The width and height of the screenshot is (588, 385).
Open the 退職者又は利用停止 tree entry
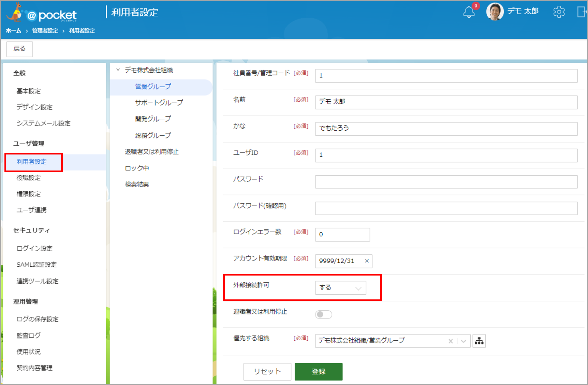tap(152, 152)
